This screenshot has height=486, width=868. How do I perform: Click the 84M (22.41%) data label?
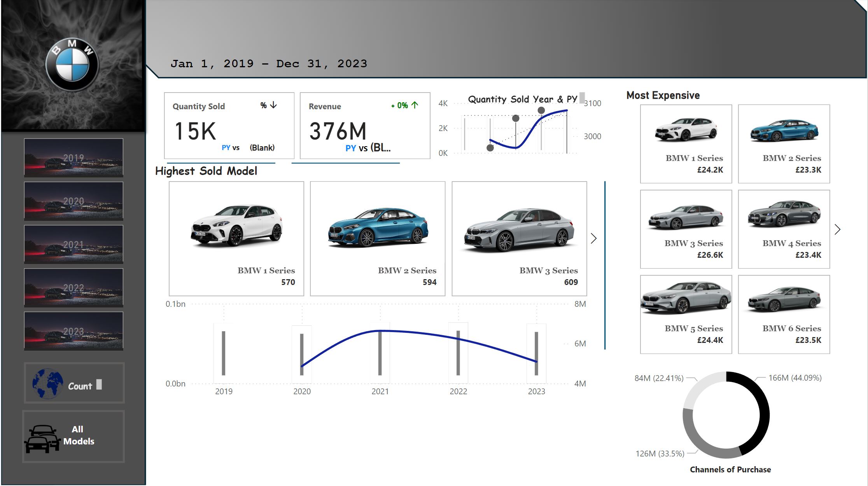(659, 378)
